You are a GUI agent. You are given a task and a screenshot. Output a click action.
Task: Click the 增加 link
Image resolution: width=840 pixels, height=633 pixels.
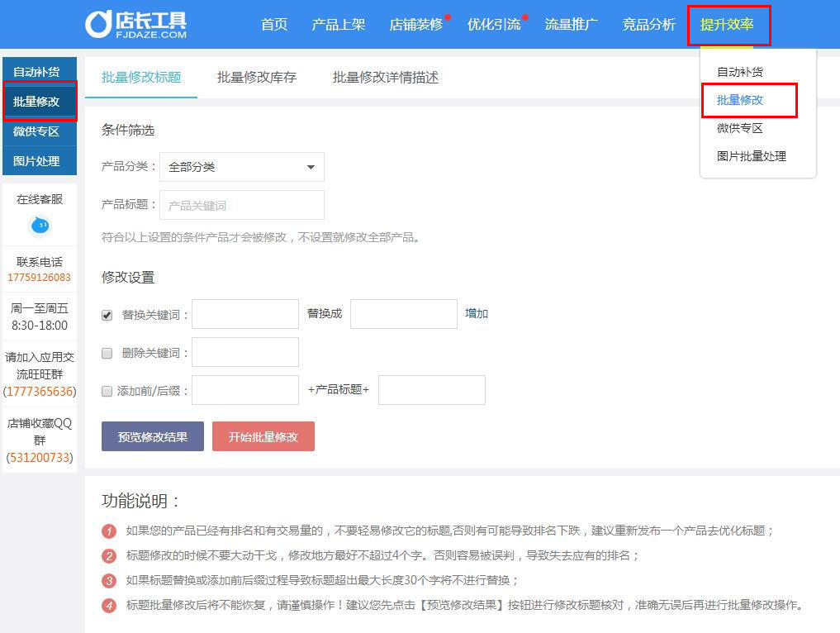(477, 313)
